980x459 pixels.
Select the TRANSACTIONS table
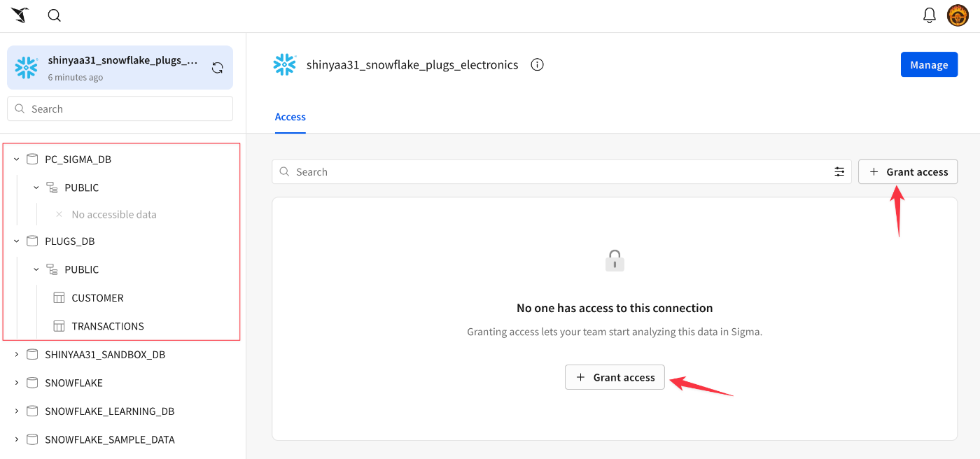(x=107, y=326)
